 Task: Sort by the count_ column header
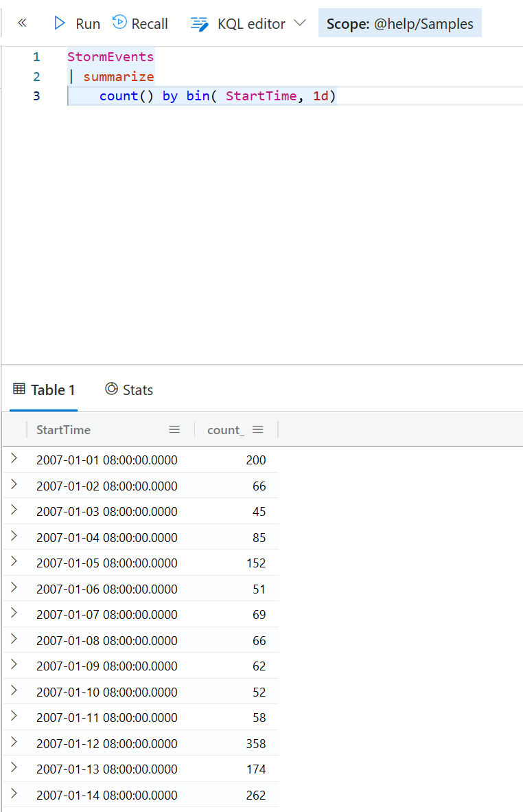coord(225,430)
